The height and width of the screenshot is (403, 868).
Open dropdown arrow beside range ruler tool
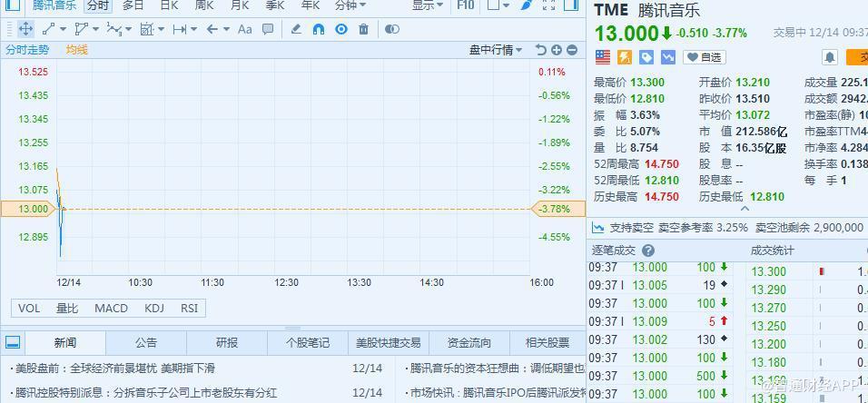tap(193, 29)
